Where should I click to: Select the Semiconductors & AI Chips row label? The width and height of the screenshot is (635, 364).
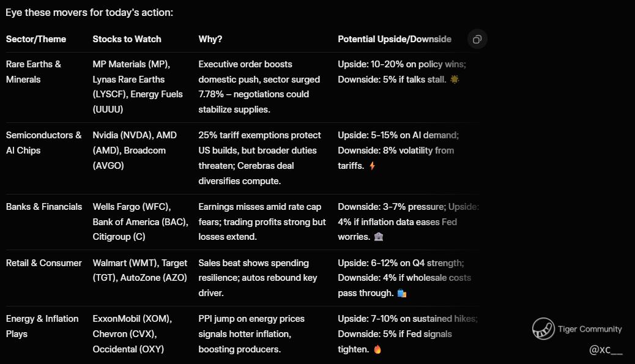43,143
